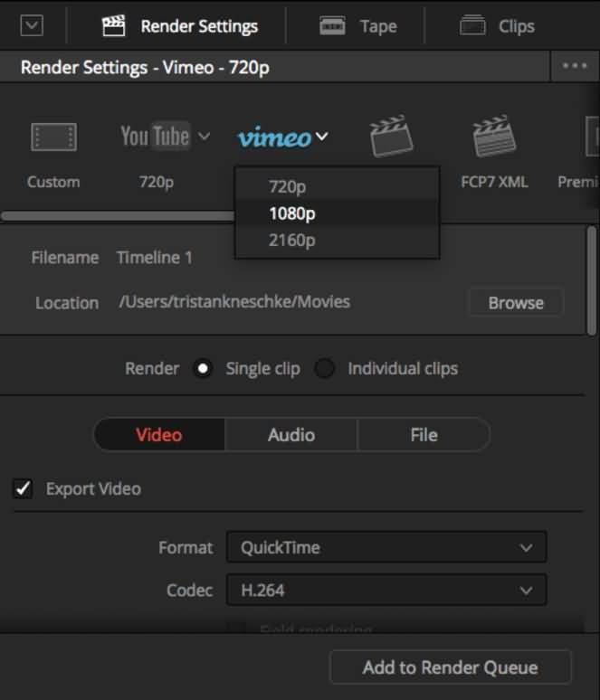Toggle the Export Video checkbox
The height and width of the screenshot is (700, 600).
click(23, 489)
